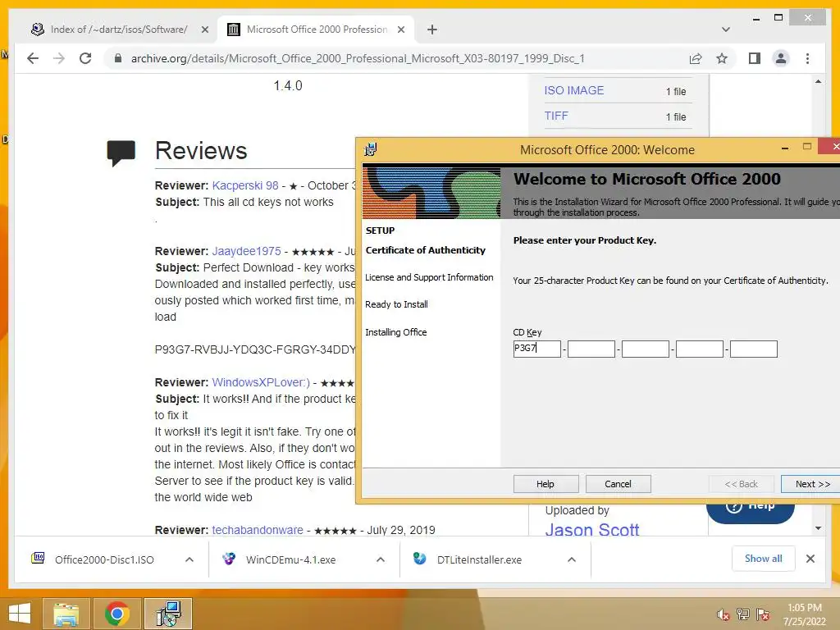840x630 pixels.
Task: Open the Chrome profile avatar
Action: point(781,58)
